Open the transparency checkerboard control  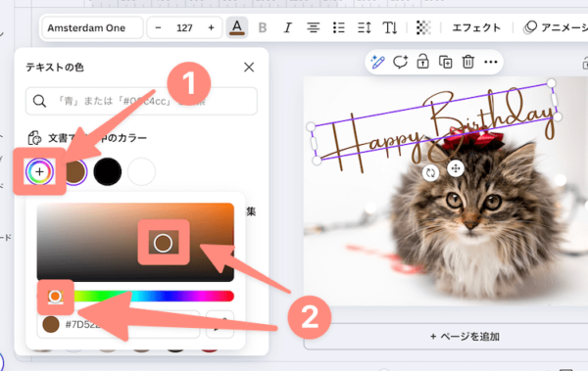[x=423, y=27]
